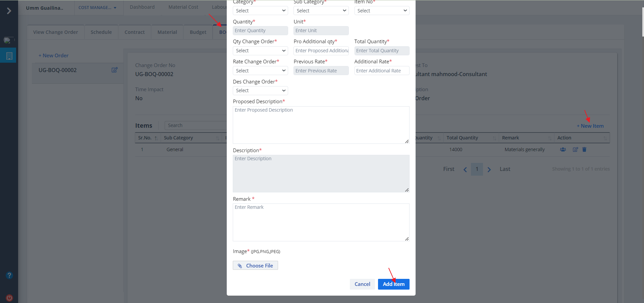644x303 pixels.
Task: Open the Material Cost tab
Action: [x=183, y=7]
